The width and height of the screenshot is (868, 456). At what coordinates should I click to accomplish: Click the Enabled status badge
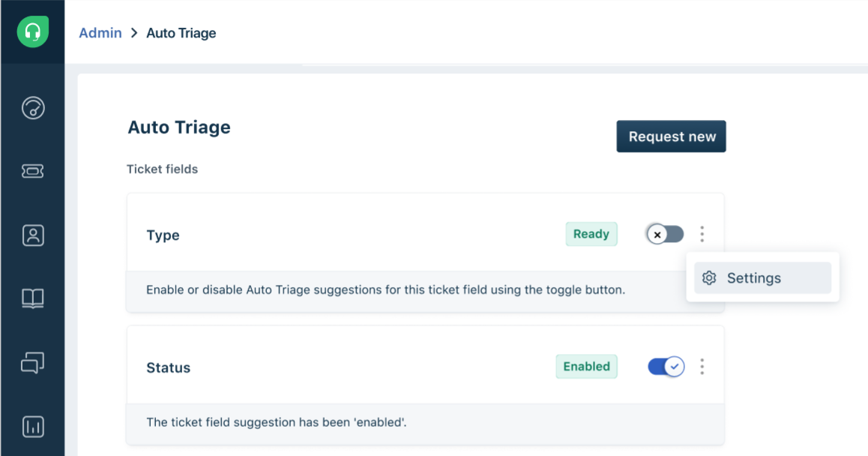(x=586, y=367)
